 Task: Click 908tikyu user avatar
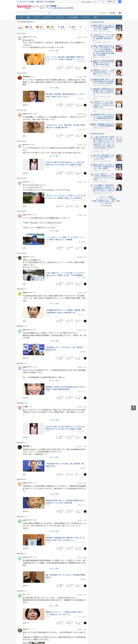20,77
